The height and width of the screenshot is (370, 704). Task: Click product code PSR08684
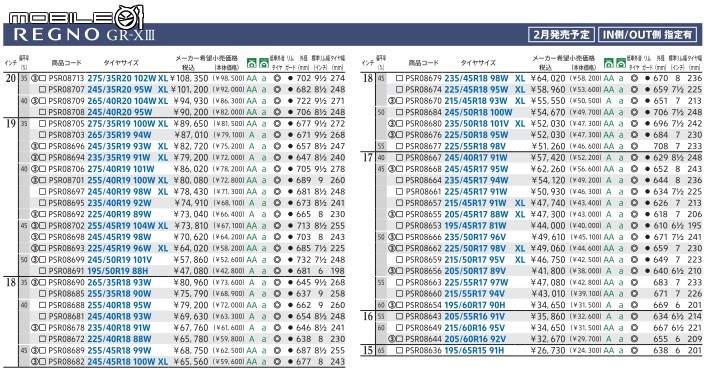pos(423,112)
